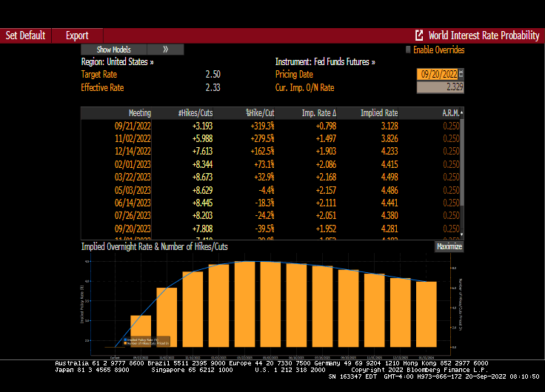Open the Set Default menu

25,36
